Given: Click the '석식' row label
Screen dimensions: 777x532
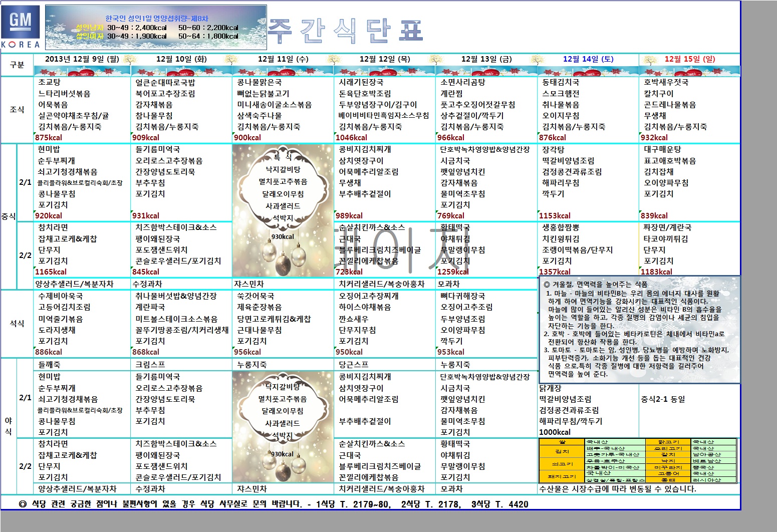Looking at the screenshot, I should point(17,324).
